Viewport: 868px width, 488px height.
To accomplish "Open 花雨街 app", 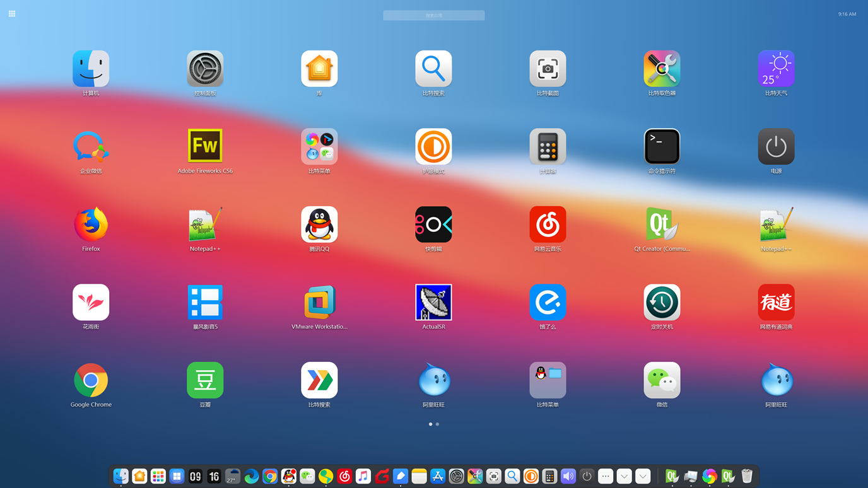I will (x=91, y=303).
